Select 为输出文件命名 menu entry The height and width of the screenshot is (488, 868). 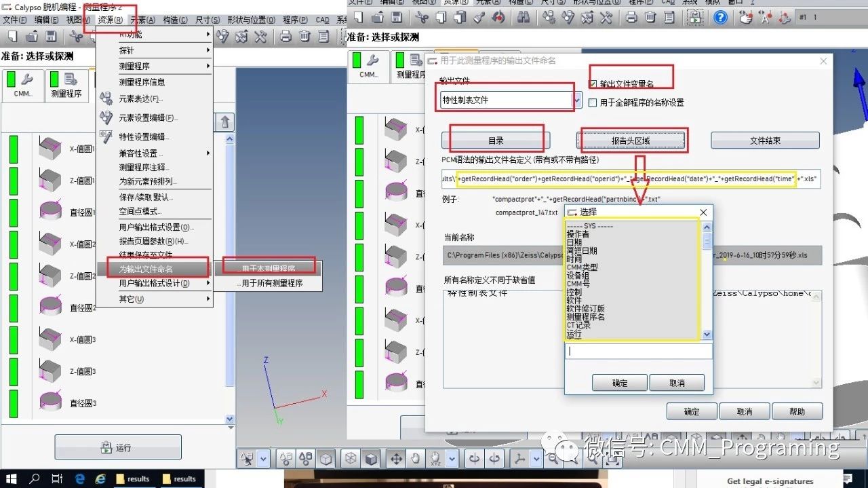(x=155, y=269)
